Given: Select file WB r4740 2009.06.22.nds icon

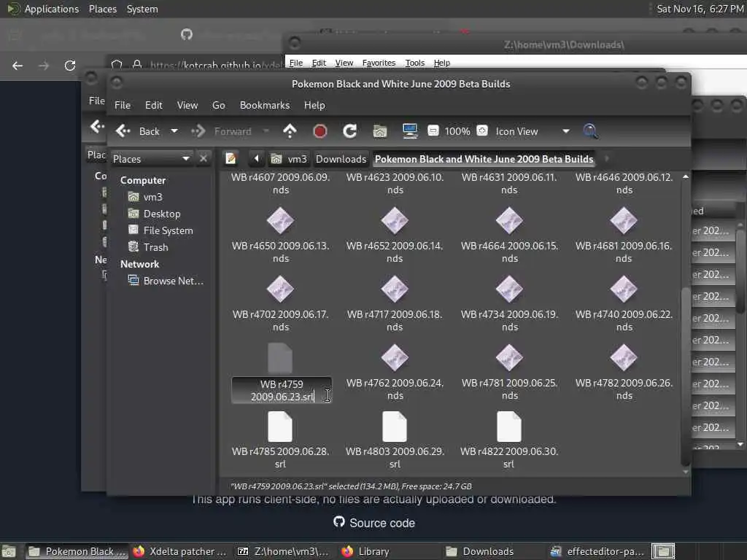Looking at the screenshot, I should [624, 289].
